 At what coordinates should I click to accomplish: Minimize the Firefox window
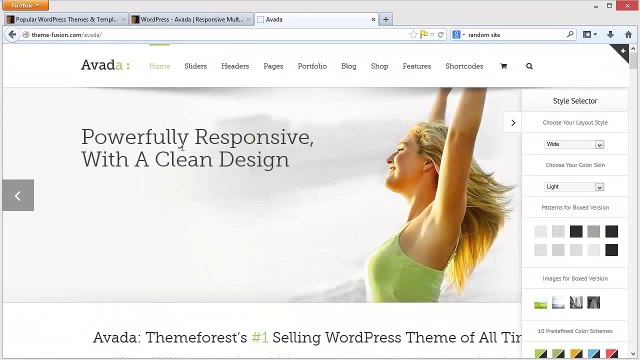coord(596,6)
